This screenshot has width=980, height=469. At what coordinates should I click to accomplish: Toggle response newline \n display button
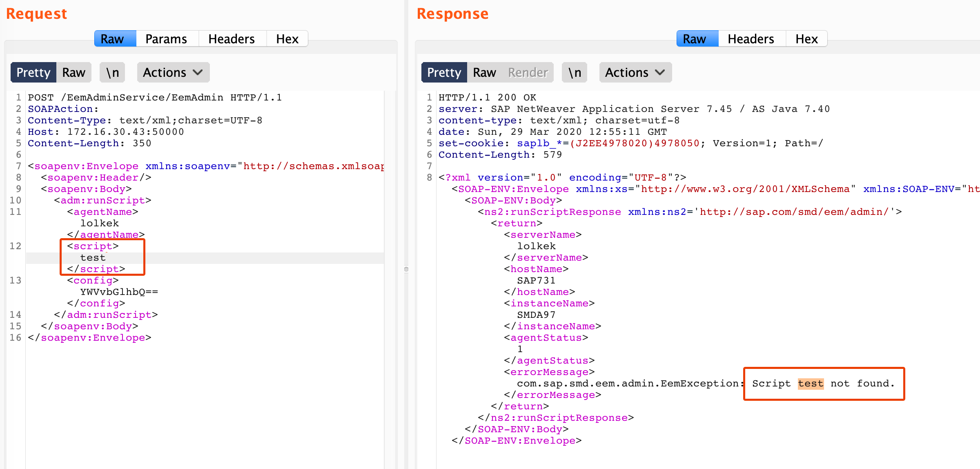(575, 72)
